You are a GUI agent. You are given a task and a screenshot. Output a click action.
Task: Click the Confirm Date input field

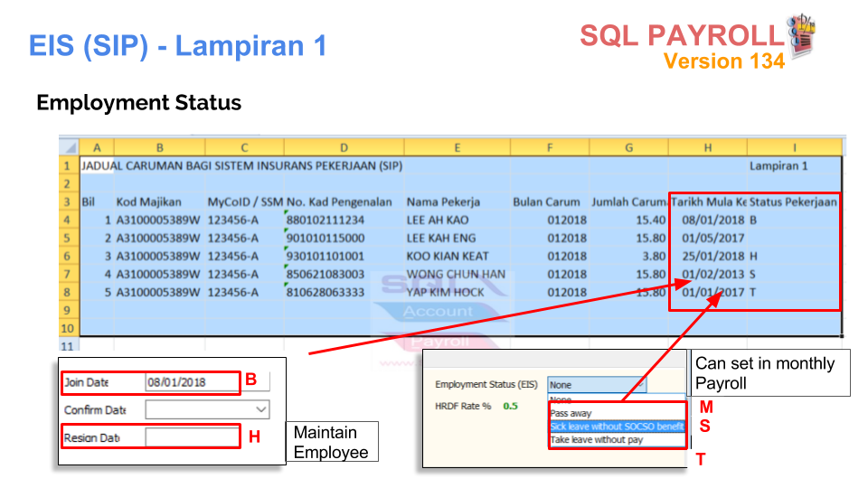pyautogui.click(x=207, y=410)
